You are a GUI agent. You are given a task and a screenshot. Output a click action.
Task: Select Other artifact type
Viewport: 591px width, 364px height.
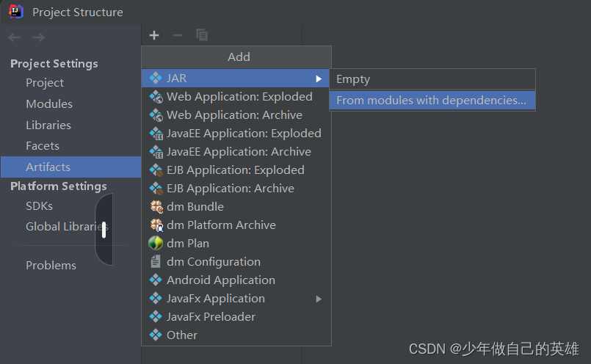(x=236, y=335)
